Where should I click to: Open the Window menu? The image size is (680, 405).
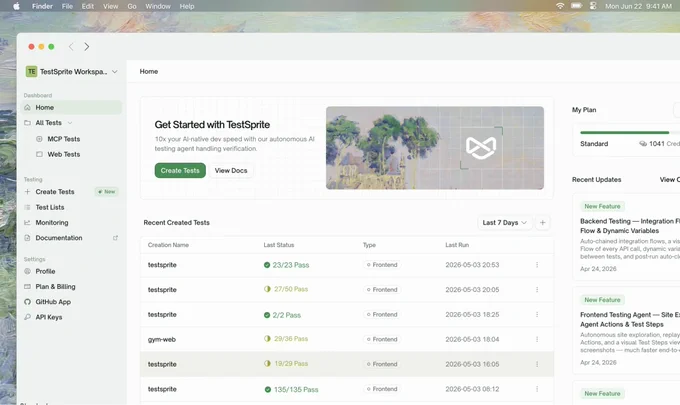[158, 6]
